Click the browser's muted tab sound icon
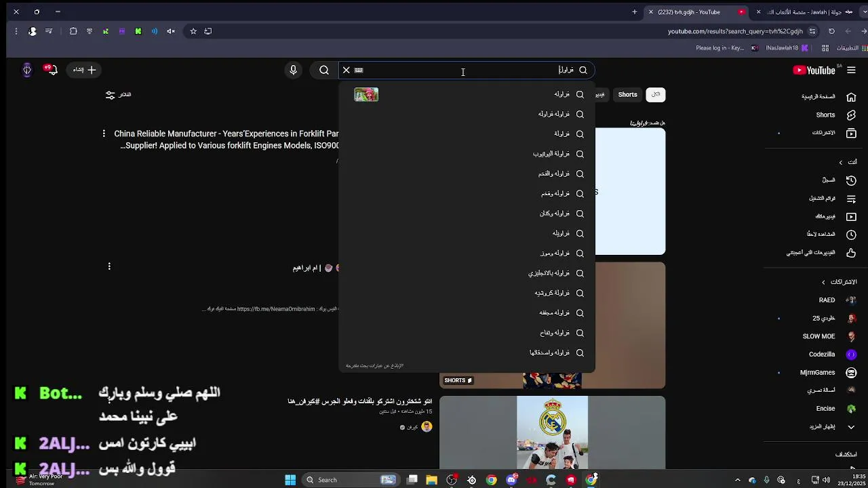868x488 pixels. coord(171,31)
